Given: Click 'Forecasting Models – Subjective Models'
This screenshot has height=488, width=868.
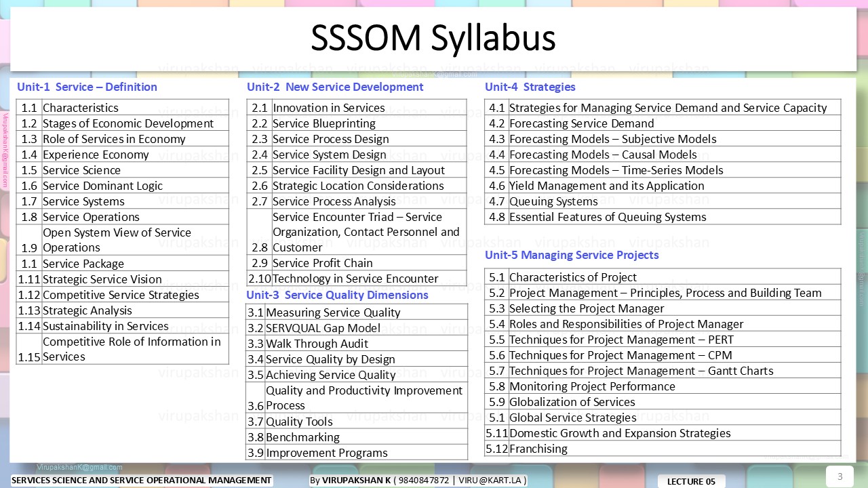Looking at the screenshot, I should [x=675, y=138].
